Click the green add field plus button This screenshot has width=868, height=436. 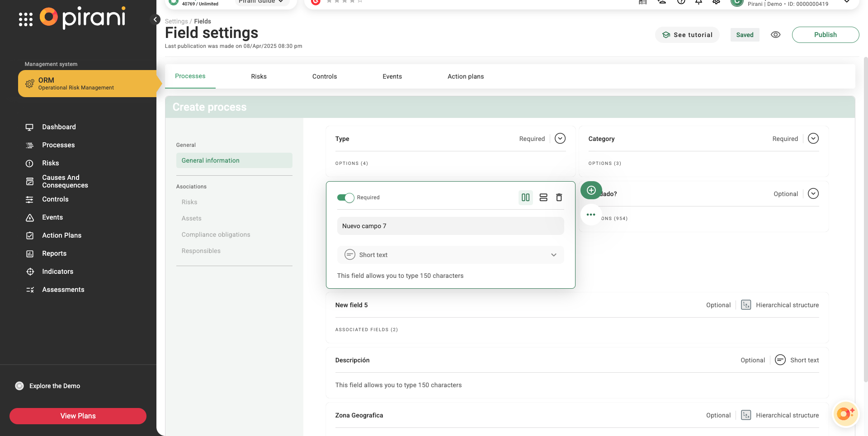pos(591,190)
